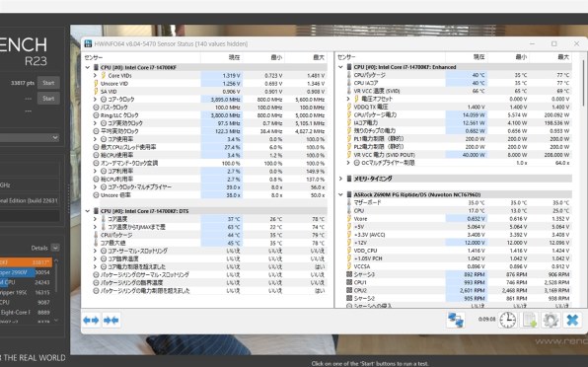The height and width of the screenshot is (367, 588).
Task: Collapse the CPU DTS sensor group
Action: tap(88, 211)
